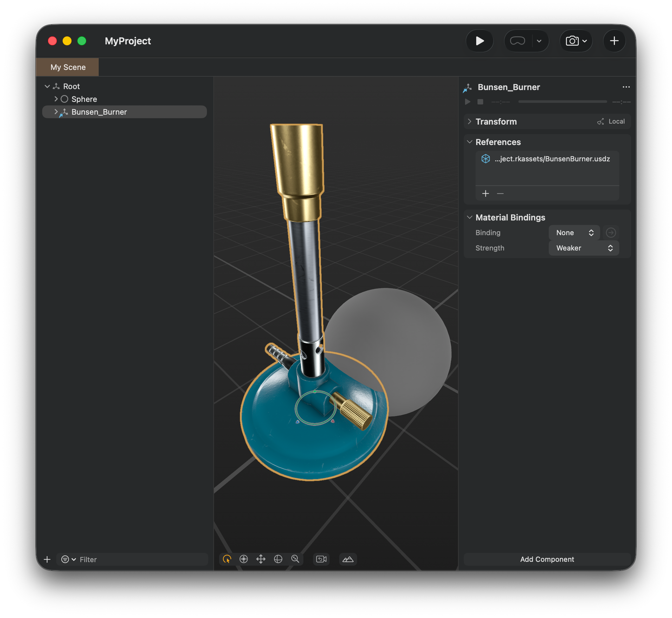Click the Add Component button
The height and width of the screenshot is (618, 672).
click(x=547, y=559)
